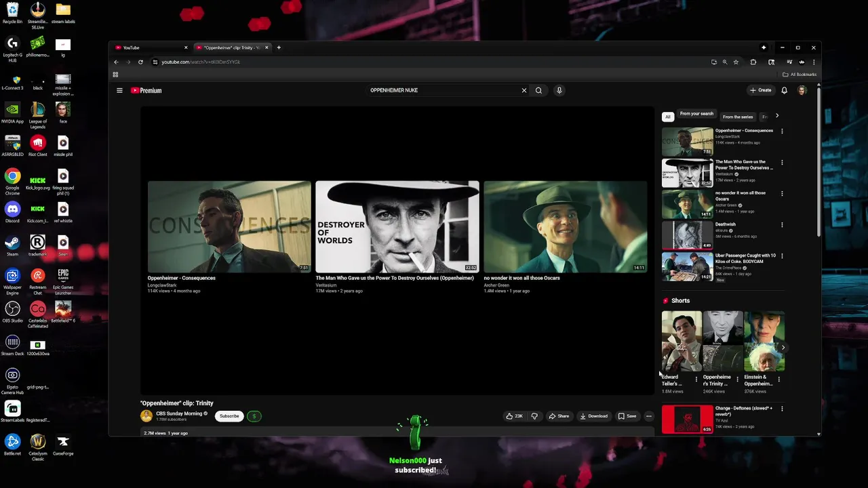
Task: Switch to the YouTube browser tab
Action: click(x=151, y=47)
